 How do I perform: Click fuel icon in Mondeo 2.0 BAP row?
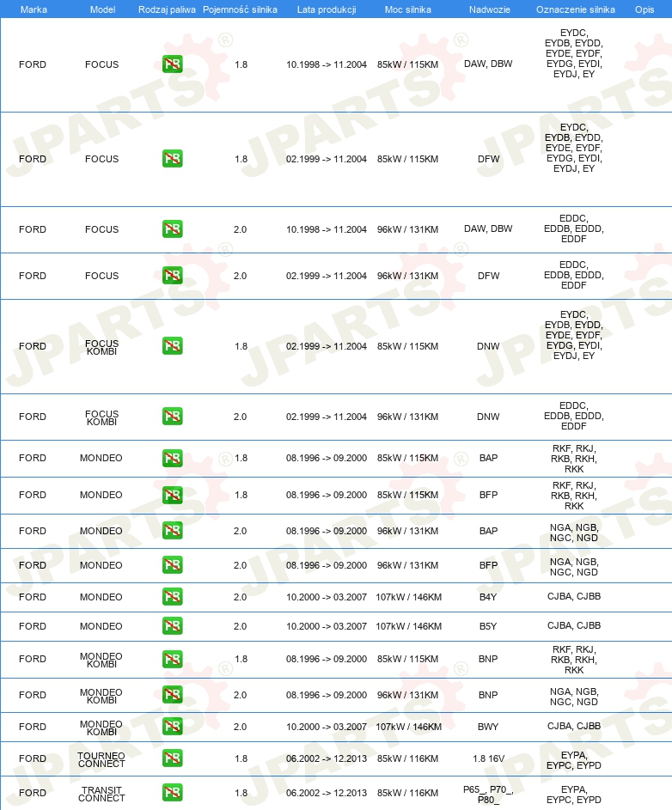(x=172, y=531)
